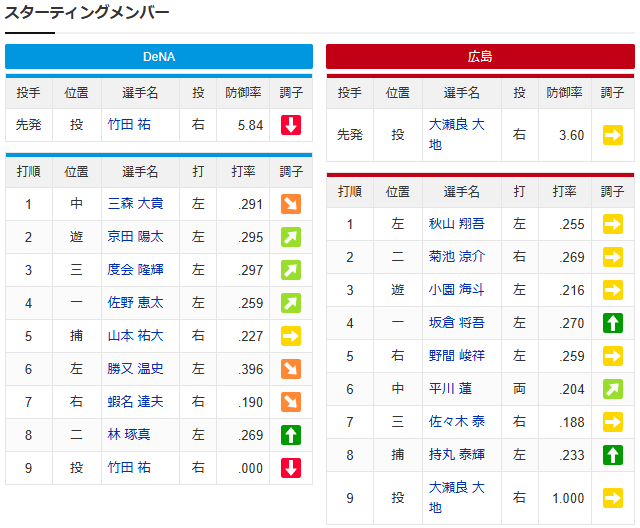Click the red down arrow in DeNA batting order 9
Viewport: 640px width, 528px height.
point(291,468)
